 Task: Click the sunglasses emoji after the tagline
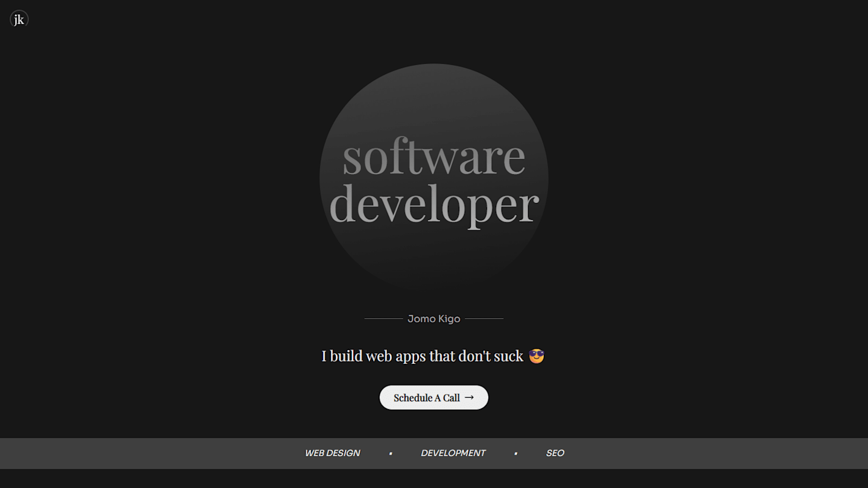[x=536, y=356]
